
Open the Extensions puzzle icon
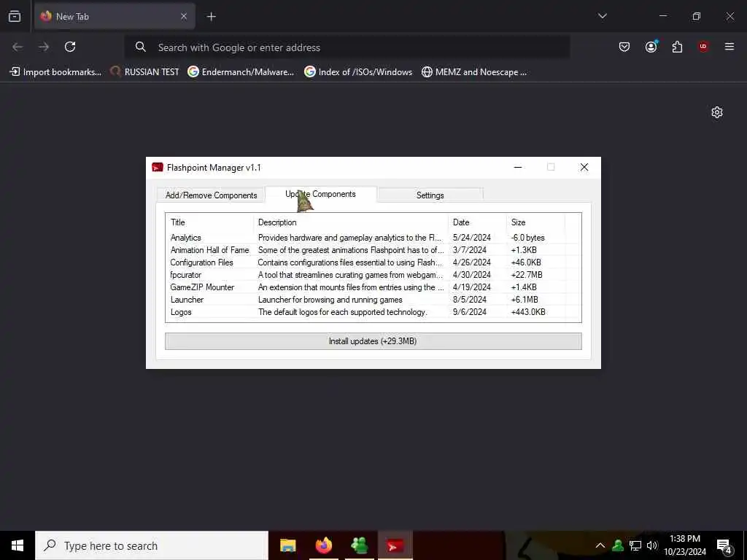tap(677, 47)
